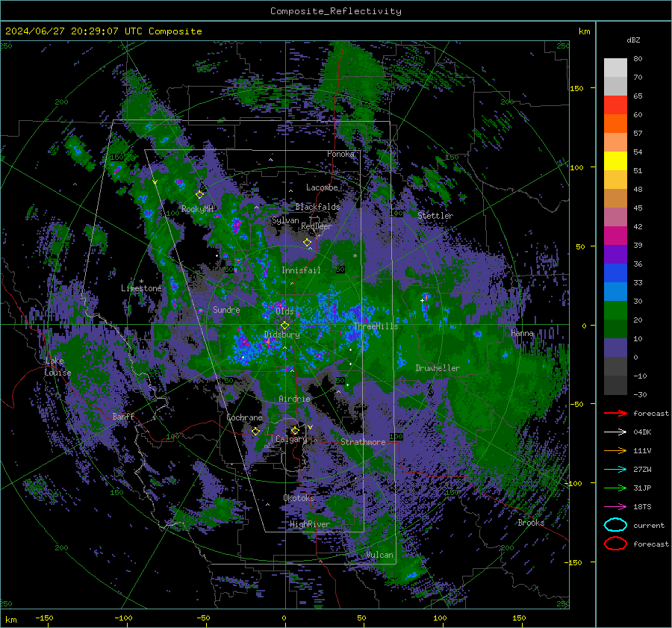
Task: Click the red forecast ellipse icon
Action: (615, 544)
